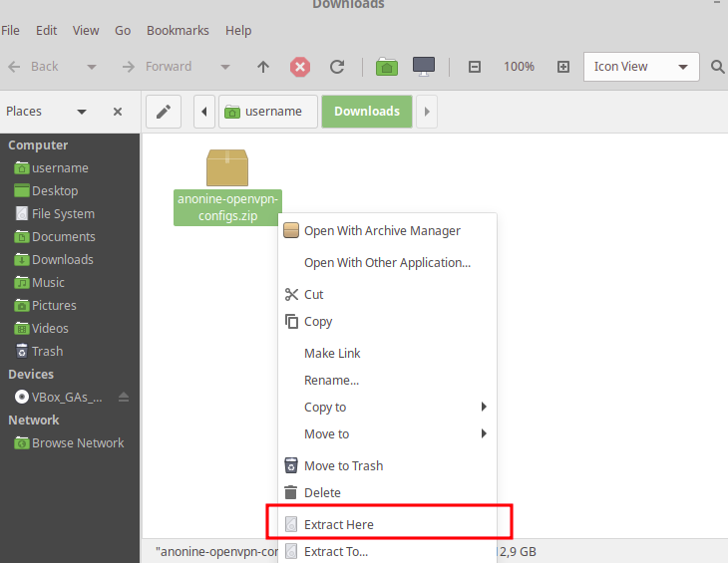The width and height of the screenshot is (728, 563).
Task: Click the anonine-openvpn-configs.zip file name label
Action: click(x=227, y=207)
